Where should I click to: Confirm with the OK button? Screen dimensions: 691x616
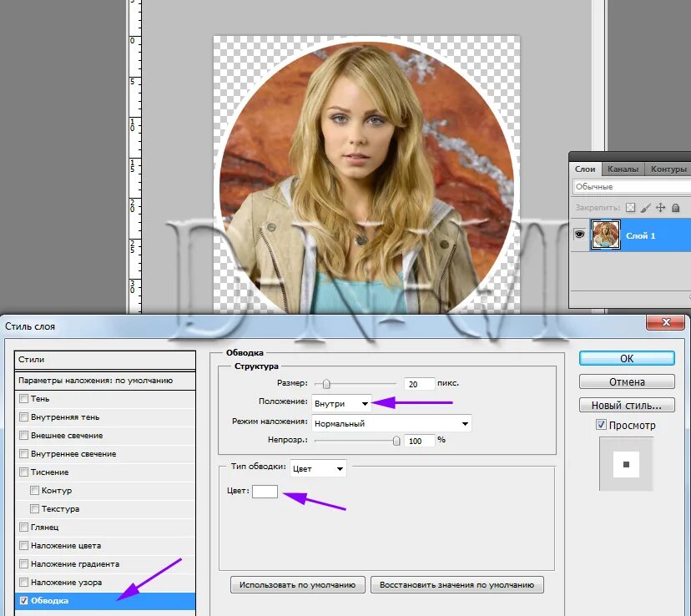coord(627,358)
